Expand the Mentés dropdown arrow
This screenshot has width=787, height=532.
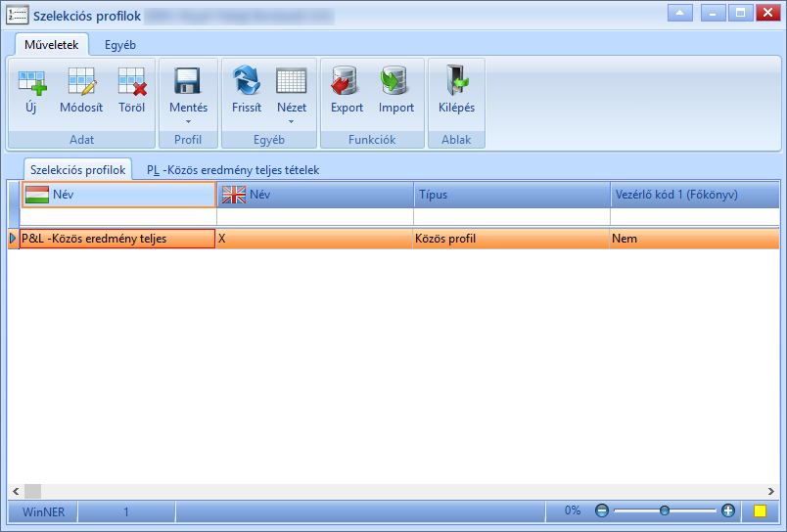(x=188, y=122)
